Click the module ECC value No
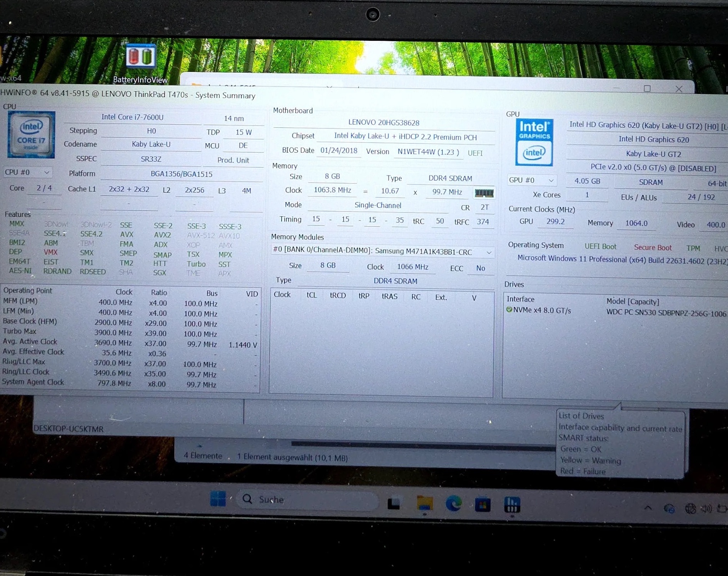This screenshot has width=728, height=576. (481, 268)
